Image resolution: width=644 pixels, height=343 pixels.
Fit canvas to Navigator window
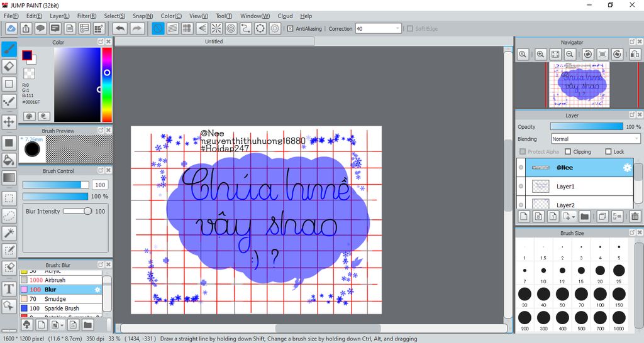(x=555, y=54)
